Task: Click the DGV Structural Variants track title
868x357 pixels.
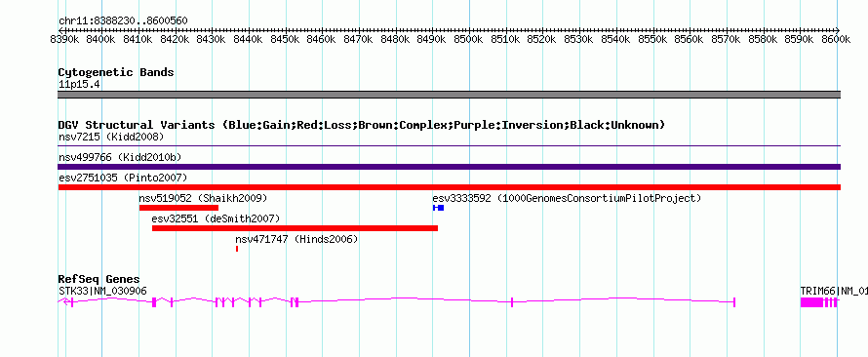Action: (x=362, y=125)
